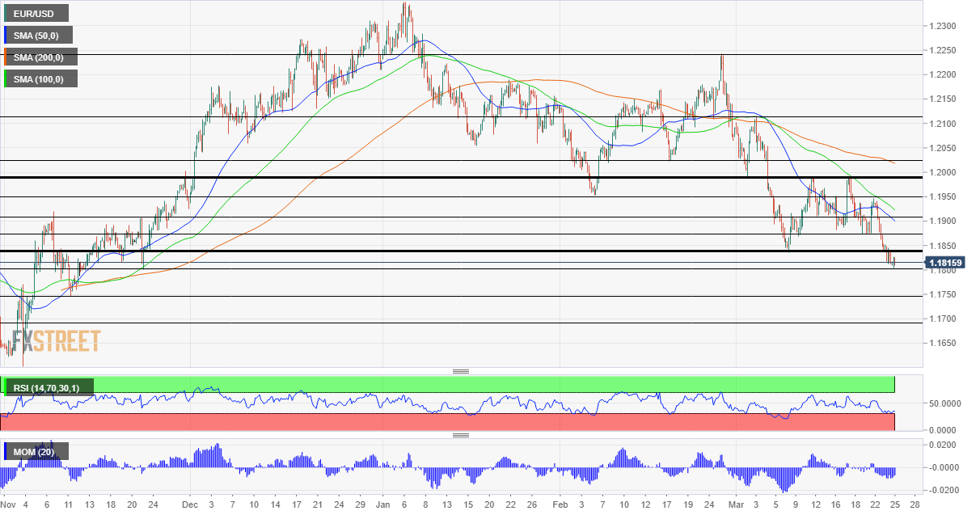Image resolution: width=980 pixels, height=515 pixels.
Task: Grab the splitter handle above the RSI panel
Action: pyautogui.click(x=461, y=371)
